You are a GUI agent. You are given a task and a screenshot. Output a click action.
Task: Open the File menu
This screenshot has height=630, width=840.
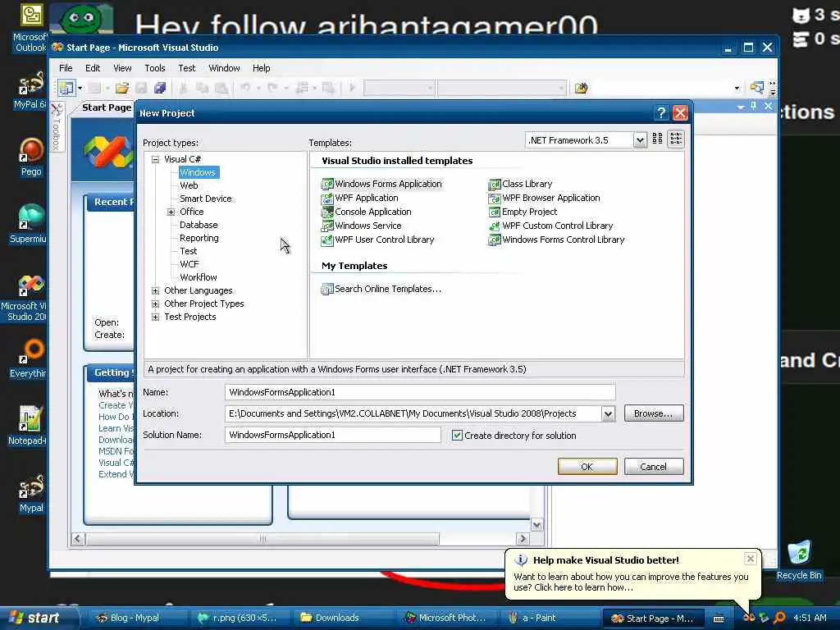pos(66,68)
